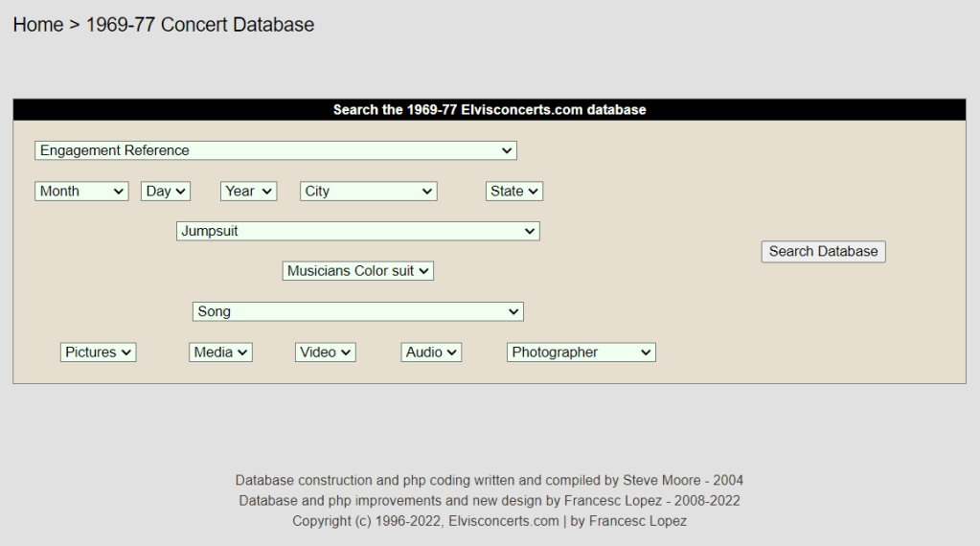This screenshot has height=546, width=980.
Task: Choose a Year from the dropdown
Action: (248, 192)
